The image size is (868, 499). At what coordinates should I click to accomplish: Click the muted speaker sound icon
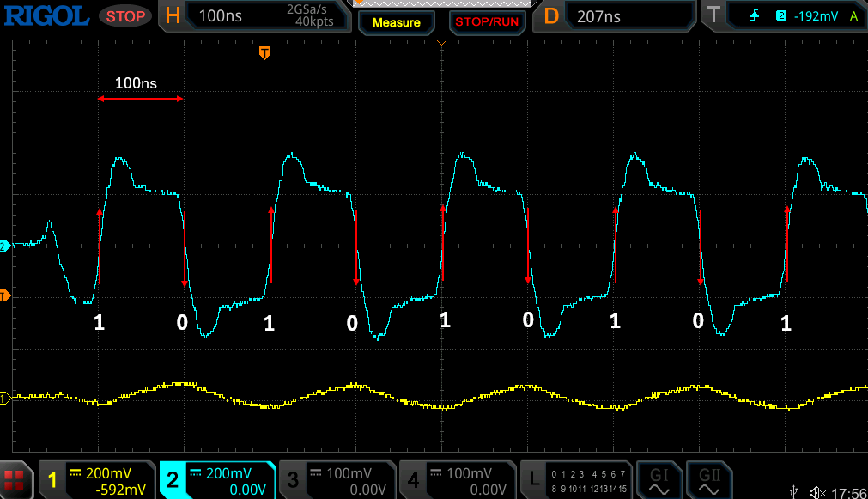[x=817, y=492]
